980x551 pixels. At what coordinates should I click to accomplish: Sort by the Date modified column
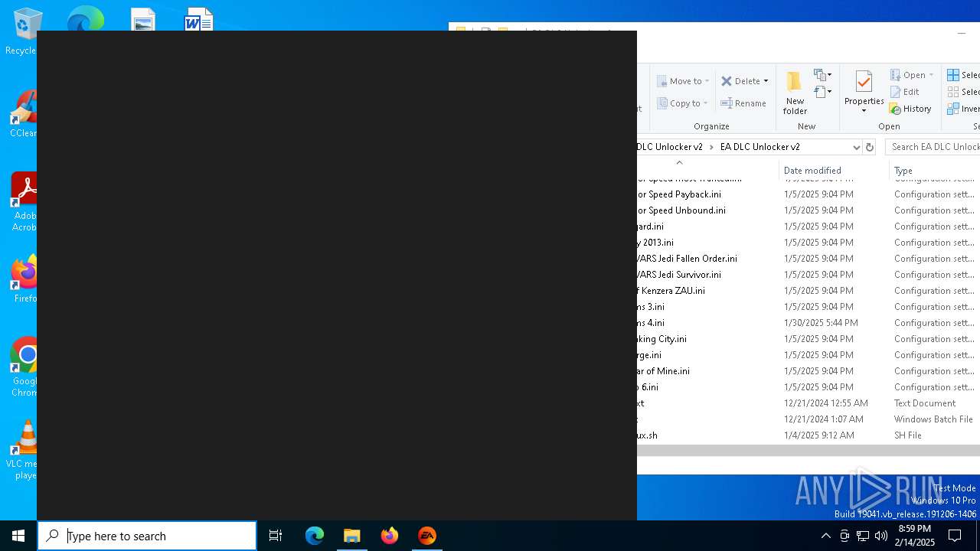tap(833, 171)
